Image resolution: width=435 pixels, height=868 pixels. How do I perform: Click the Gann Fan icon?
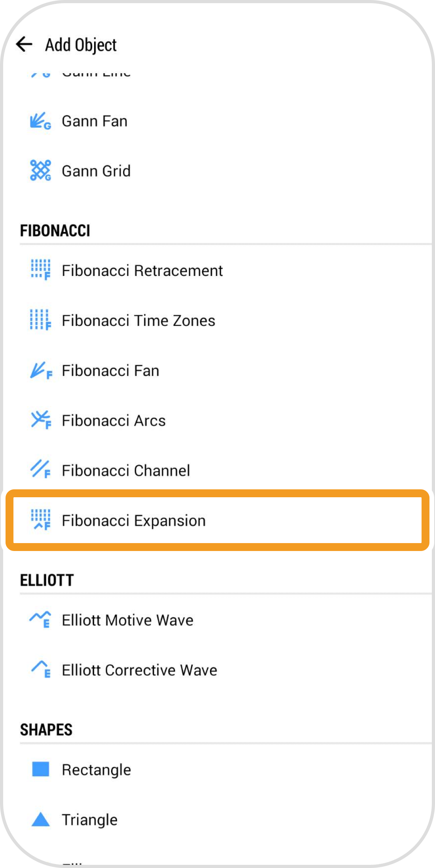point(40,121)
